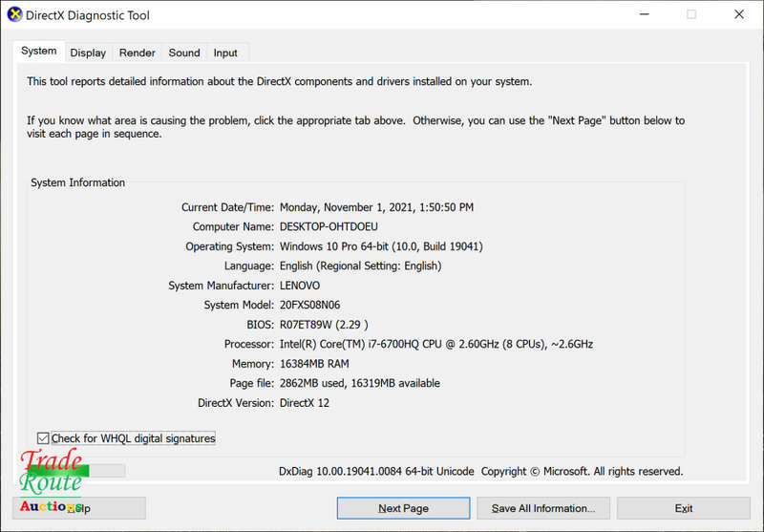This screenshot has height=532, width=764.
Task: Click the System Manufacturer label
Action: click(222, 286)
